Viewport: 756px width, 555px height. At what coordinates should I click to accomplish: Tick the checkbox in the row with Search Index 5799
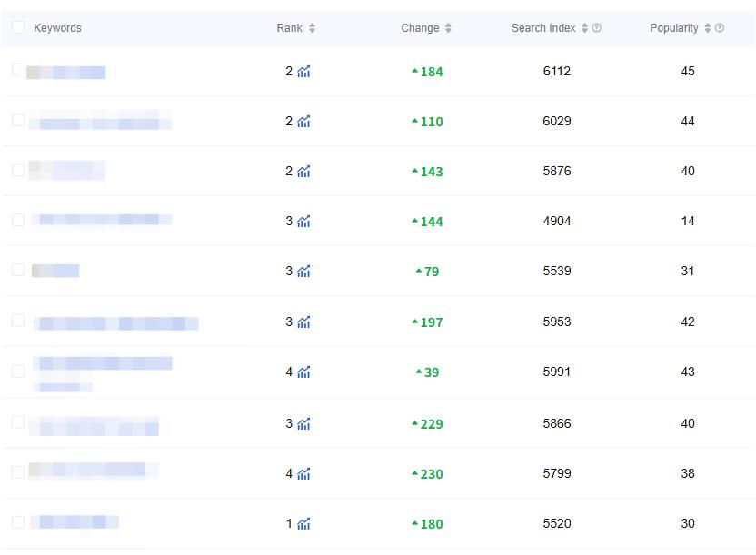(x=18, y=472)
